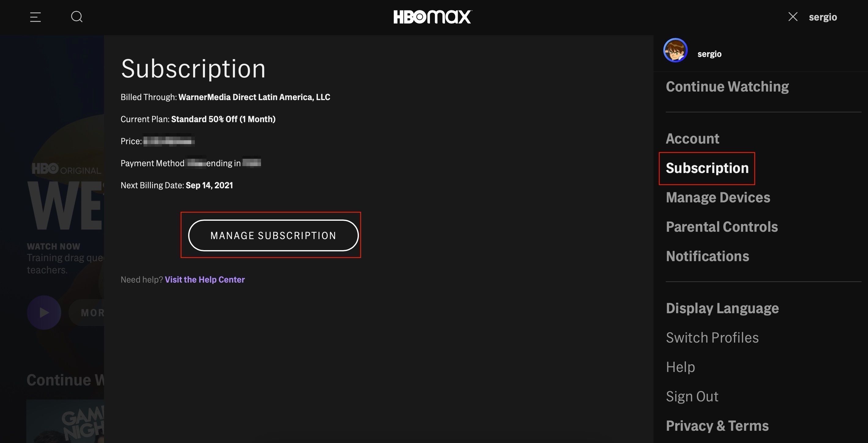Close the profile side panel
Image resolution: width=868 pixels, height=443 pixels.
(793, 17)
